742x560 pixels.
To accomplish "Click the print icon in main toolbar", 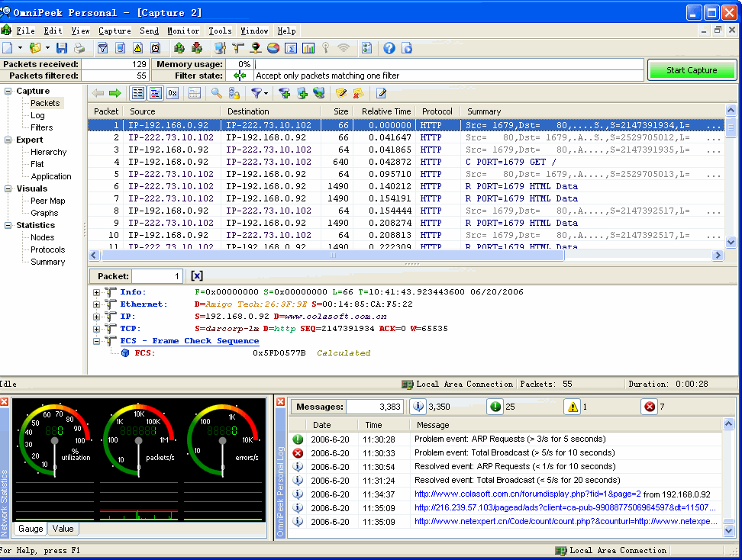I will point(79,48).
